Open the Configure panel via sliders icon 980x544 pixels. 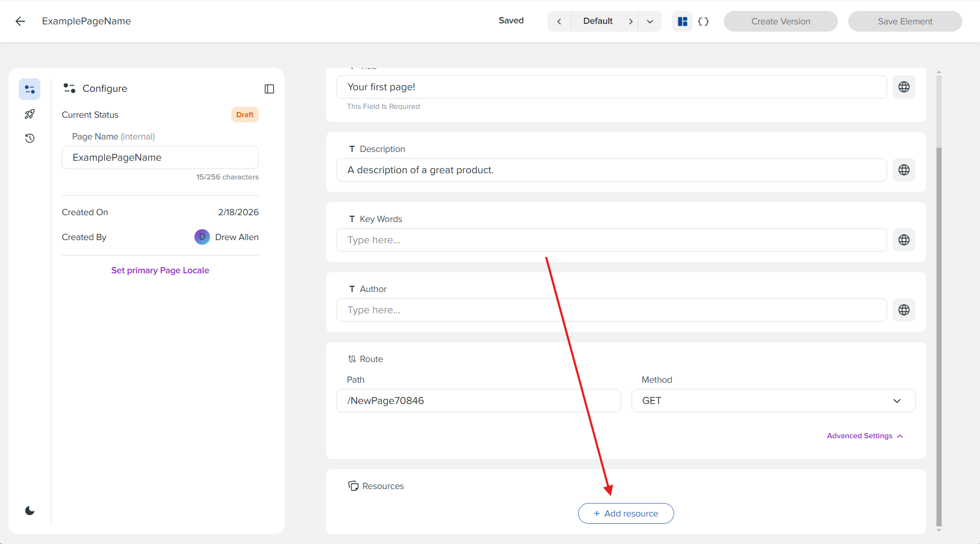[30, 89]
